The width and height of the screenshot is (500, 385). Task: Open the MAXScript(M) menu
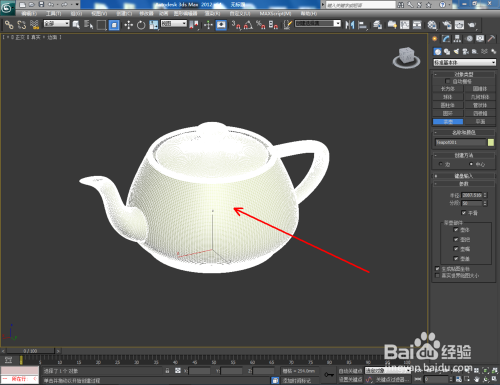[275, 14]
